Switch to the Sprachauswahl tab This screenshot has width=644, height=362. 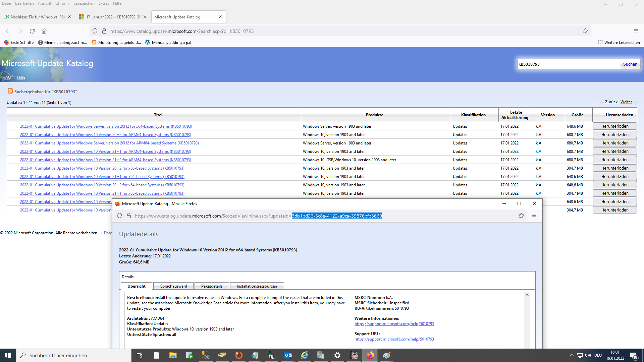click(x=173, y=286)
